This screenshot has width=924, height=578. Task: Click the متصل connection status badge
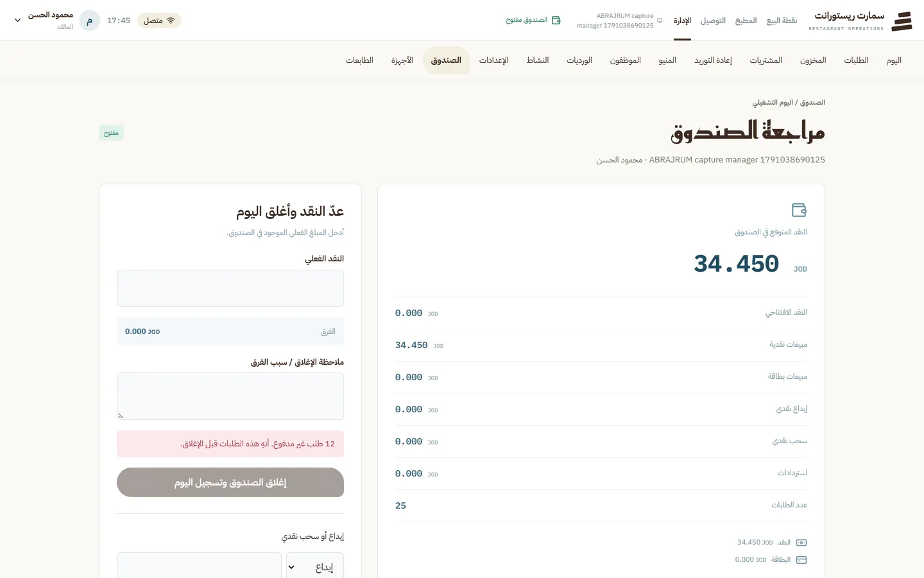(159, 21)
